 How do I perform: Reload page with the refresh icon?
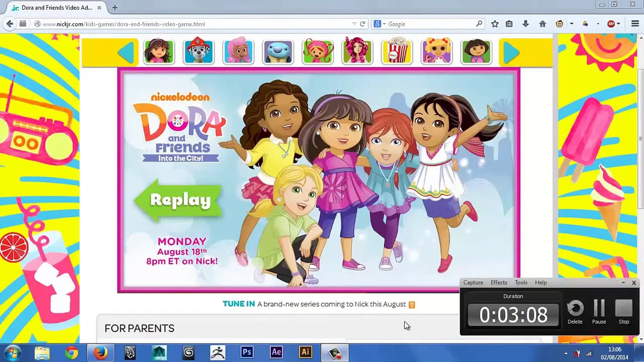[363, 24]
